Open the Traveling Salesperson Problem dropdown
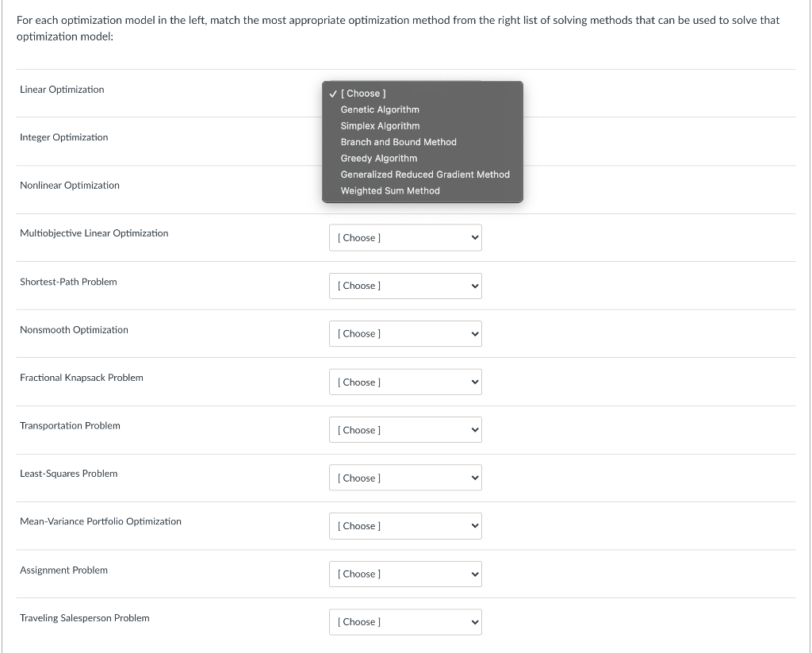This screenshot has width=812, height=653. 405,621
